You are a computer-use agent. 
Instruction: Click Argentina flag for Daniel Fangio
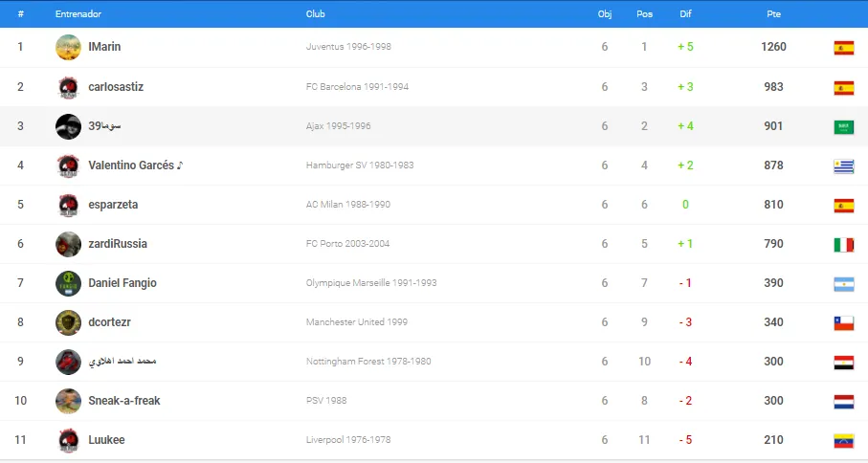tap(844, 284)
